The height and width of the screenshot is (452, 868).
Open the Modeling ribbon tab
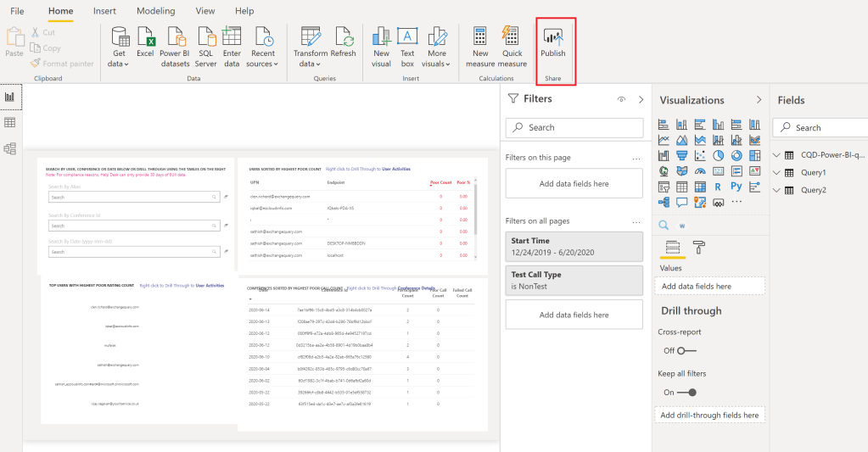pos(155,11)
